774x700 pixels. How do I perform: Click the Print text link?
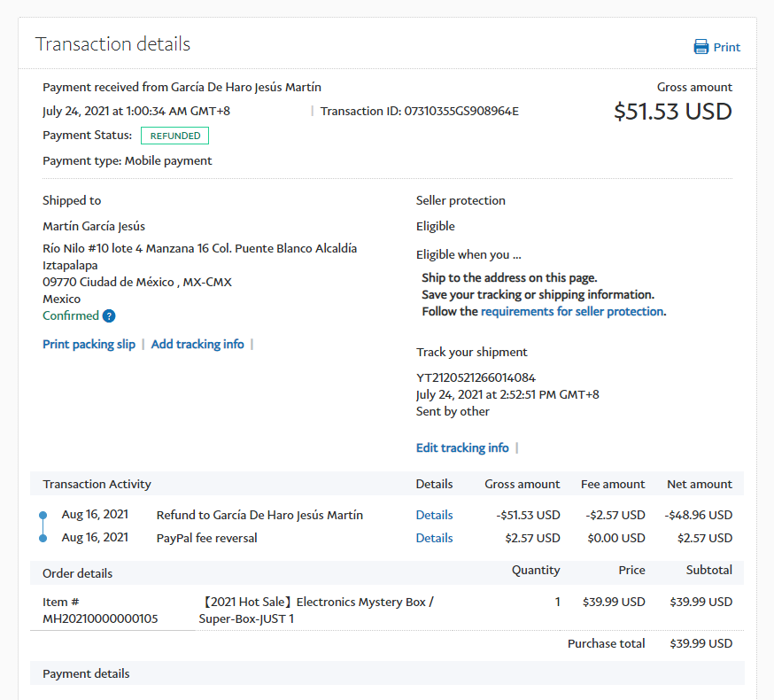tap(727, 47)
